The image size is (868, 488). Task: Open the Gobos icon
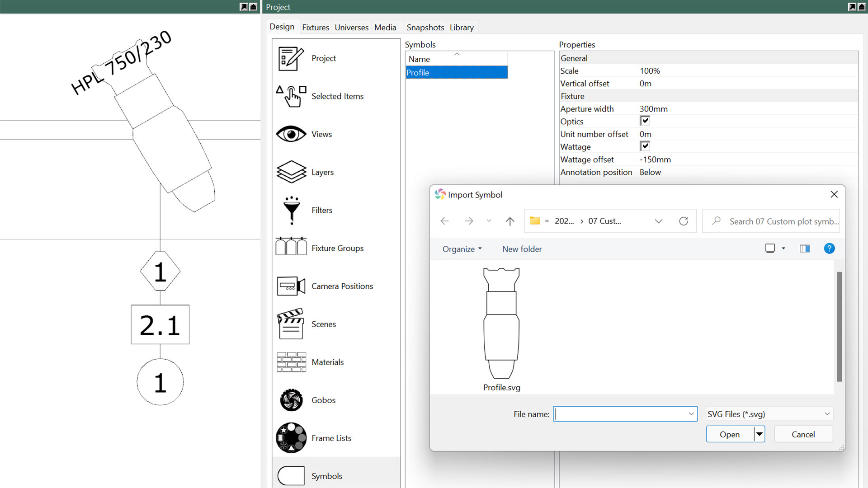291,400
